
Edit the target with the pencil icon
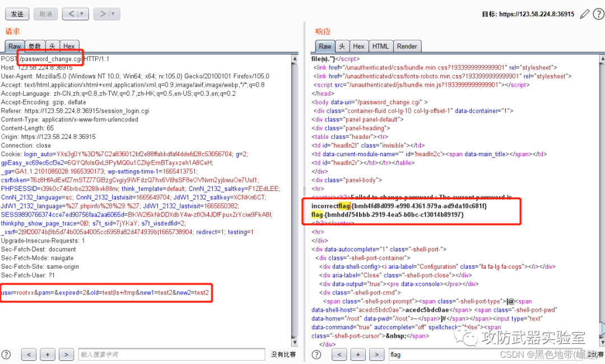[584, 14]
